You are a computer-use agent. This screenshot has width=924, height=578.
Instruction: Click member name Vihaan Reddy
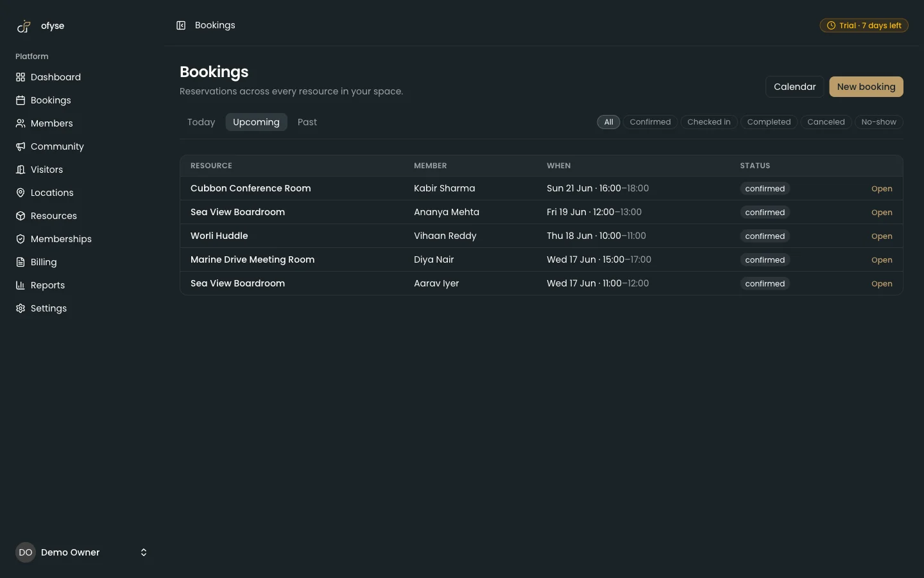[445, 236]
